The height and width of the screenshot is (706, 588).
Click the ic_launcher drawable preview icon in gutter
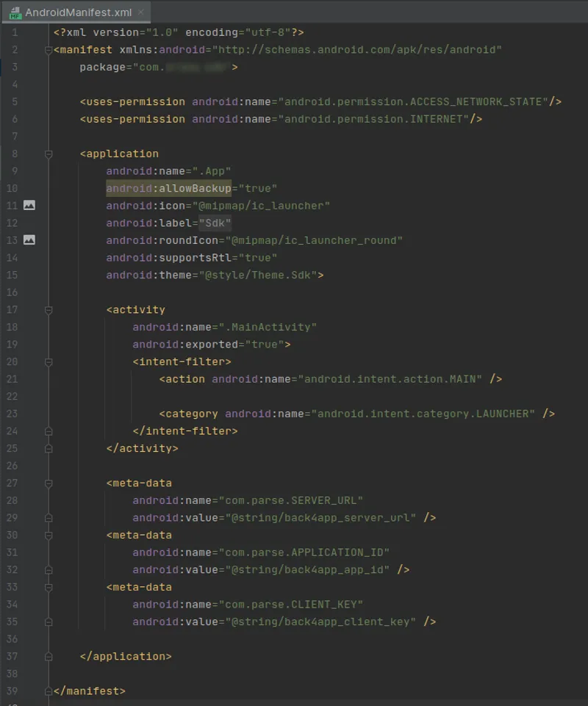[28, 206]
